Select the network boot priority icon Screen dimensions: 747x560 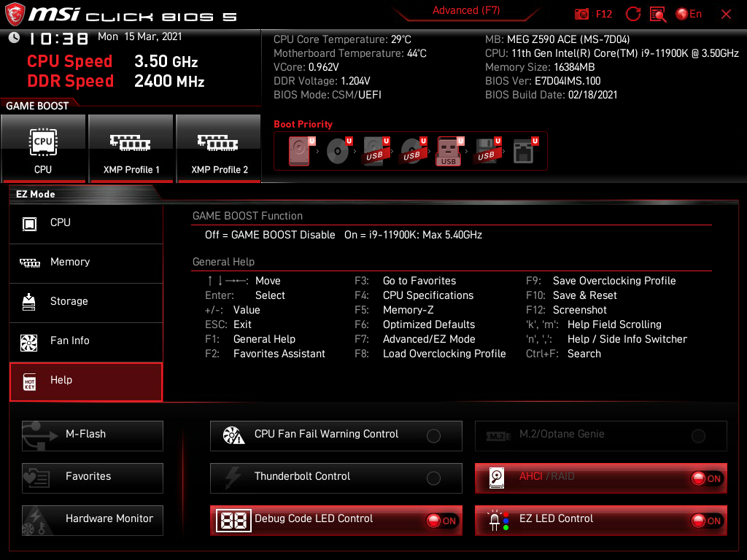tap(525, 151)
